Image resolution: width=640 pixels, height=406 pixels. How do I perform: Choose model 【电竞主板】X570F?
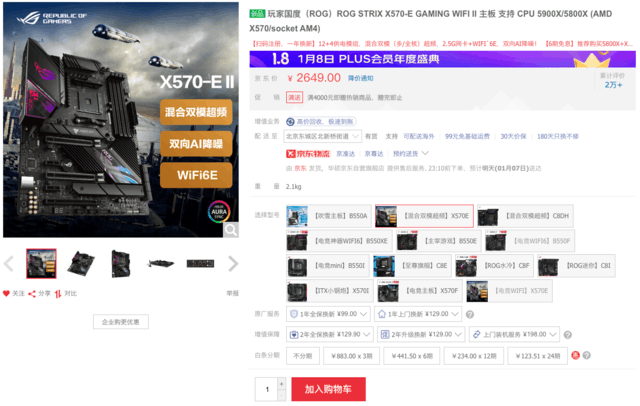coord(420,291)
